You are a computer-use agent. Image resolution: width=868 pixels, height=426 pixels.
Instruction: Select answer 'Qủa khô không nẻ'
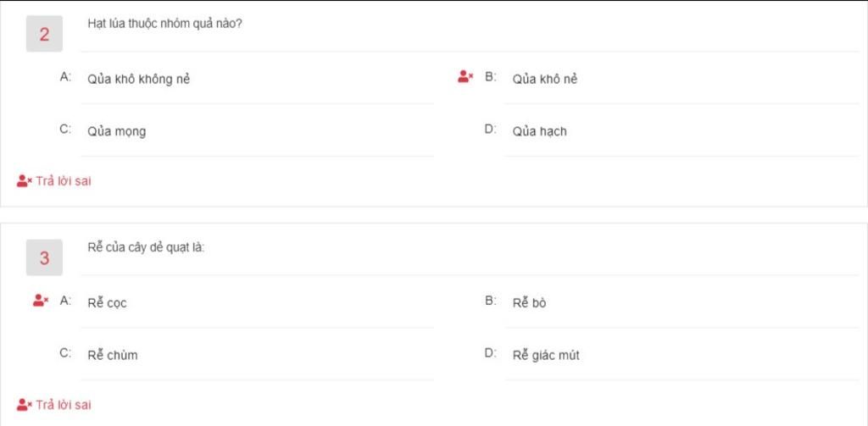(139, 80)
